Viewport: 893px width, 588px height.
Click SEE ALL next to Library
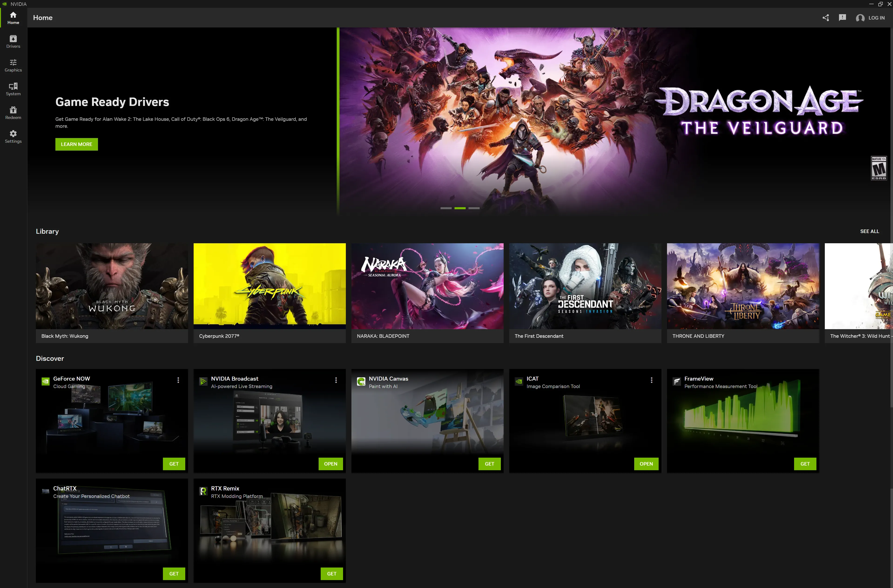(x=870, y=231)
